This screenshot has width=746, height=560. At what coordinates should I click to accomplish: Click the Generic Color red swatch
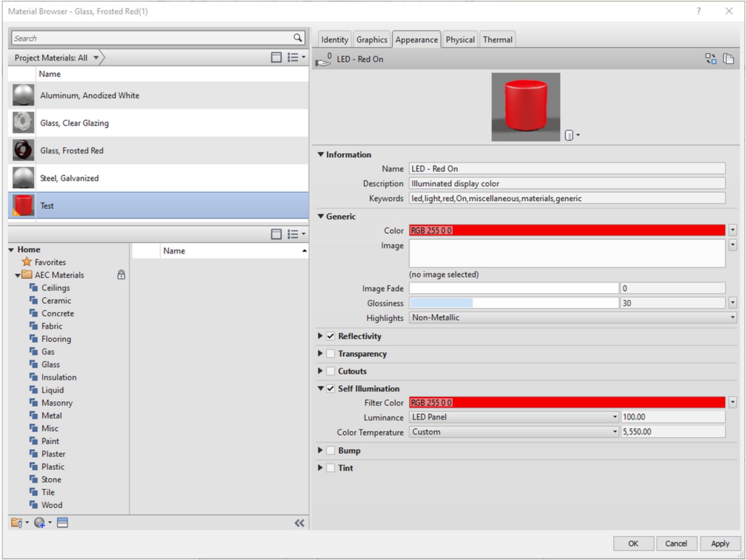567,231
